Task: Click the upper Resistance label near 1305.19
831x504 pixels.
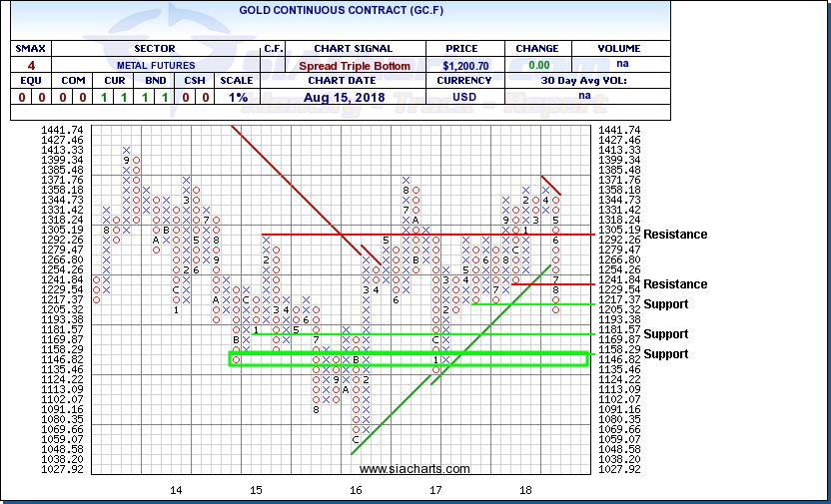Action: (x=674, y=235)
